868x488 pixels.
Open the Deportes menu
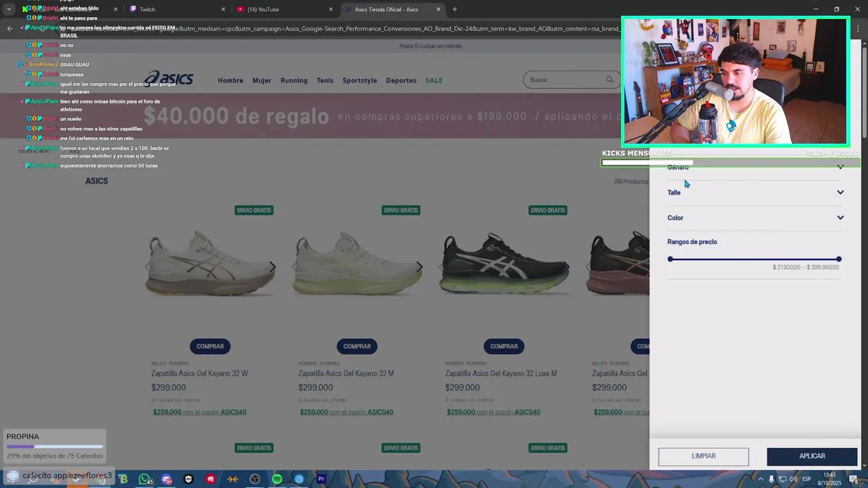[401, 80]
